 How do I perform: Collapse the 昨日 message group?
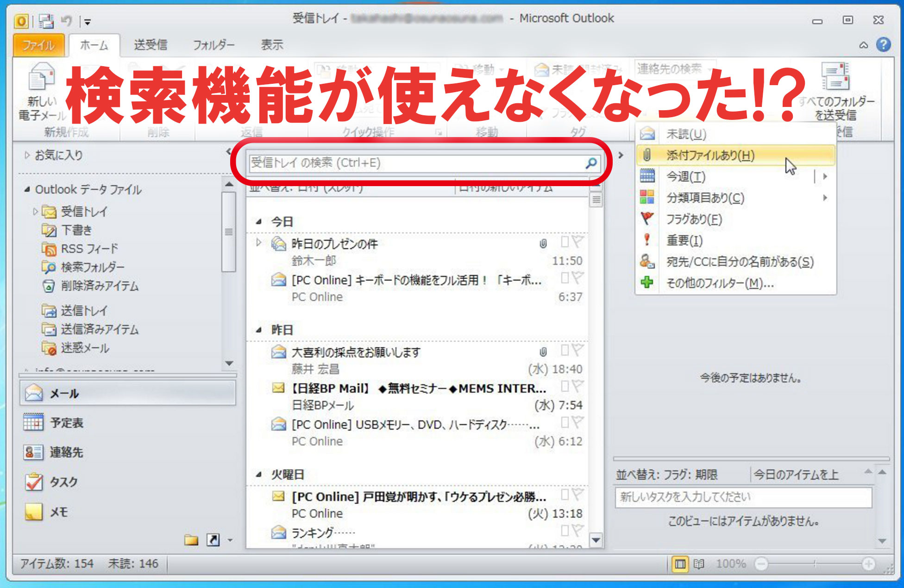point(259,330)
